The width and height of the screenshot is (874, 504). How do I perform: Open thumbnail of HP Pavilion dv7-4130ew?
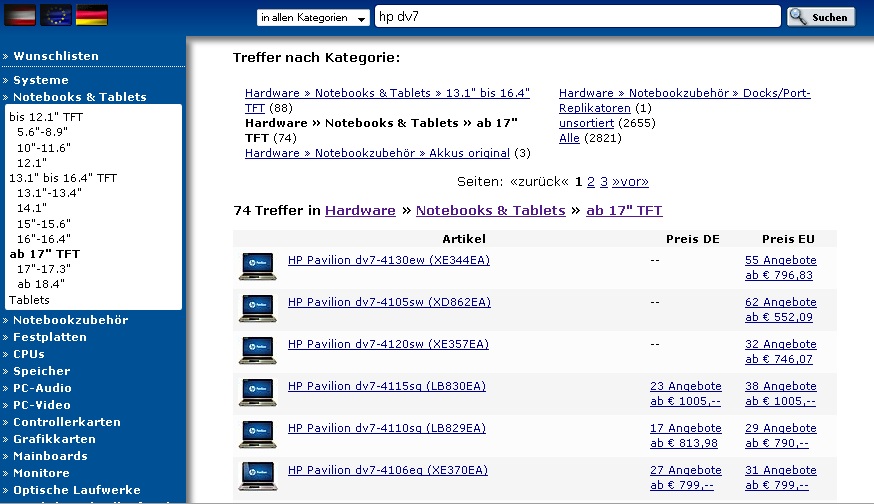pos(258,266)
